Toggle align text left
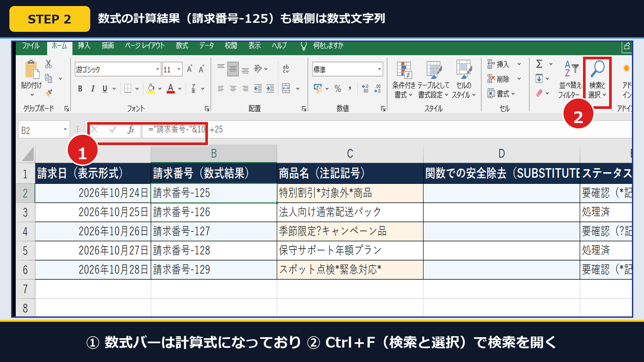 221,88
